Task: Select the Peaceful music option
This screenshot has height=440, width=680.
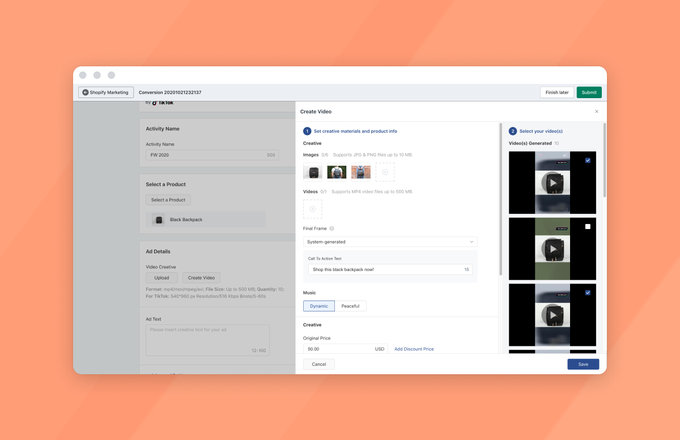Action: [350, 306]
